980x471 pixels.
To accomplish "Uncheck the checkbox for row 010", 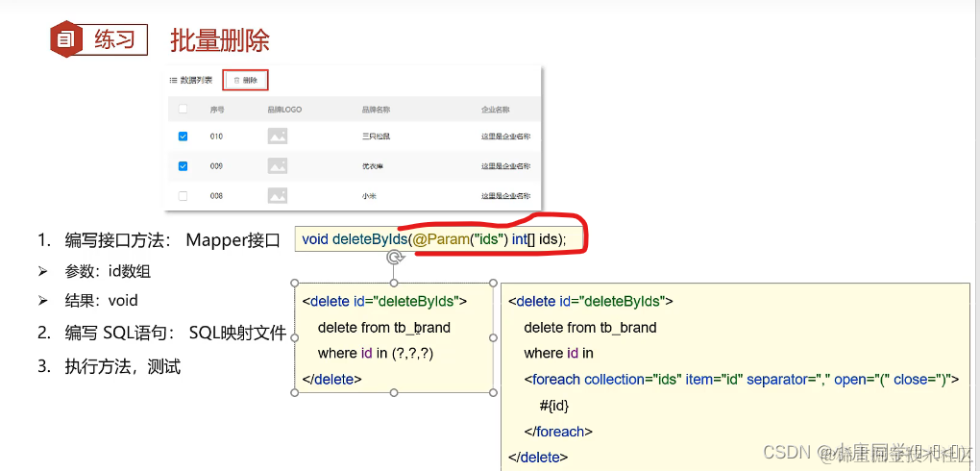I will [184, 136].
